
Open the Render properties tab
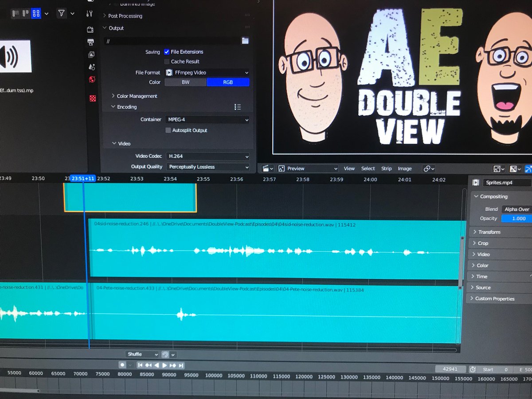[x=90, y=30]
